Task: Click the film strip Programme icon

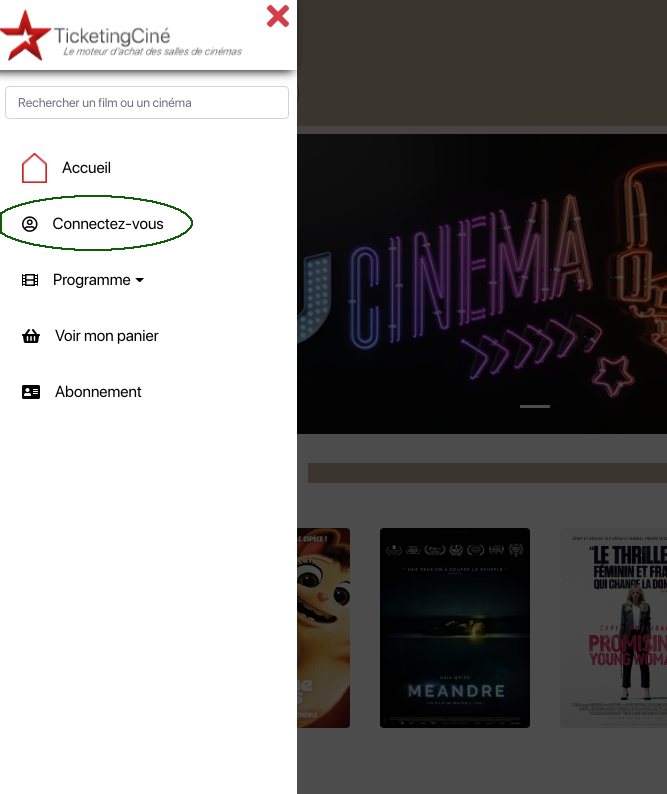Action: pyautogui.click(x=30, y=280)
